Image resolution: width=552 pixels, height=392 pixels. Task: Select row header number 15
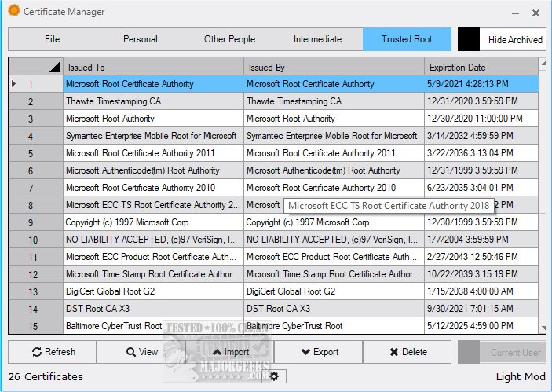coord(36,326)
